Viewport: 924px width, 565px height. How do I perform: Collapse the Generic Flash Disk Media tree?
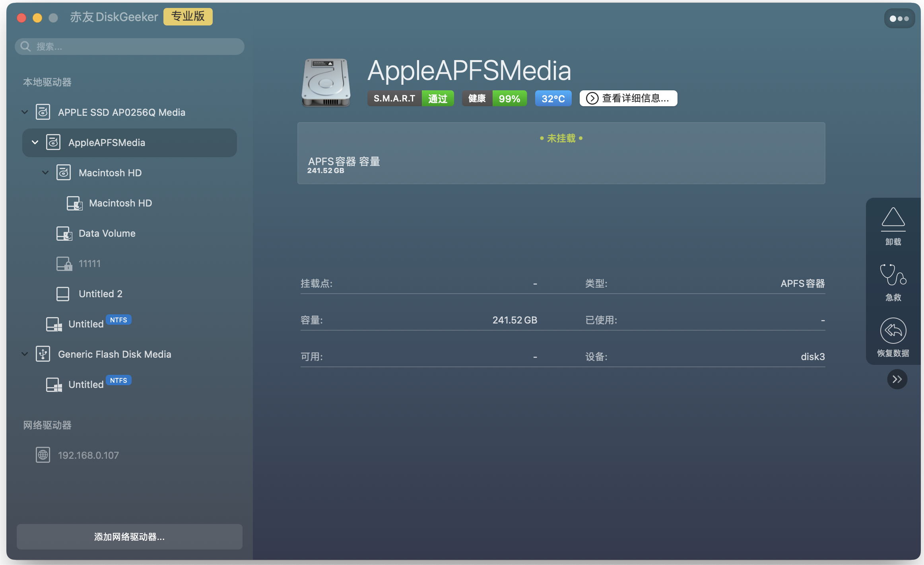[x=25, y=354]
